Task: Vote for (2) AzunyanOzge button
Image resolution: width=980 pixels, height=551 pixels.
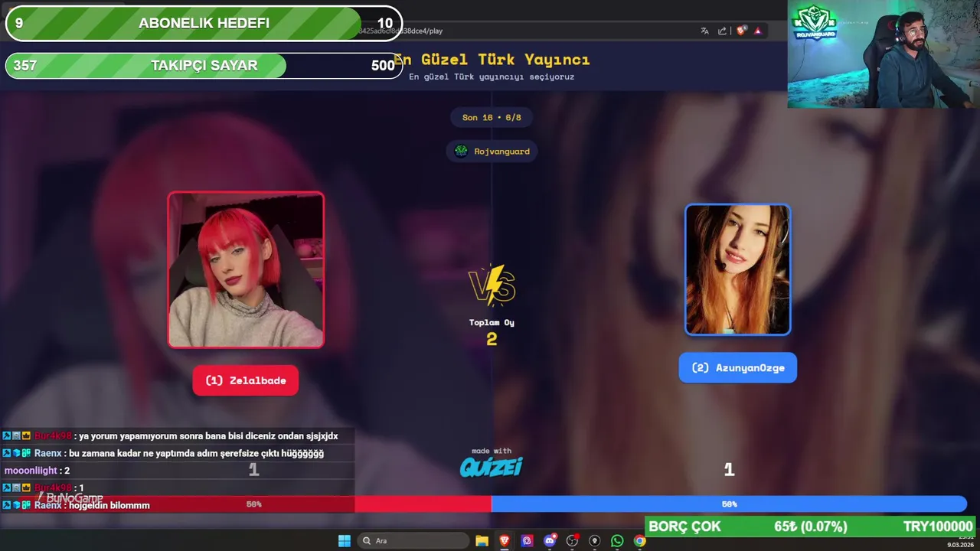Action: click(738, 367)
